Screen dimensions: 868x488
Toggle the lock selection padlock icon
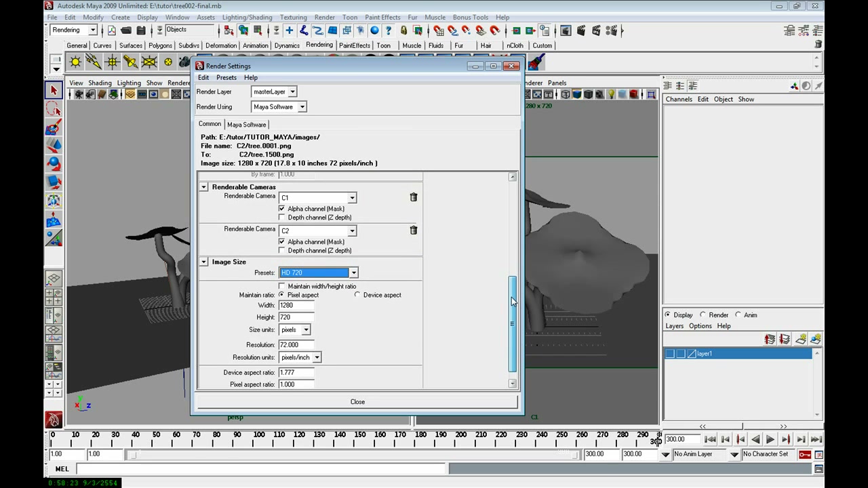tap(404, 30)
